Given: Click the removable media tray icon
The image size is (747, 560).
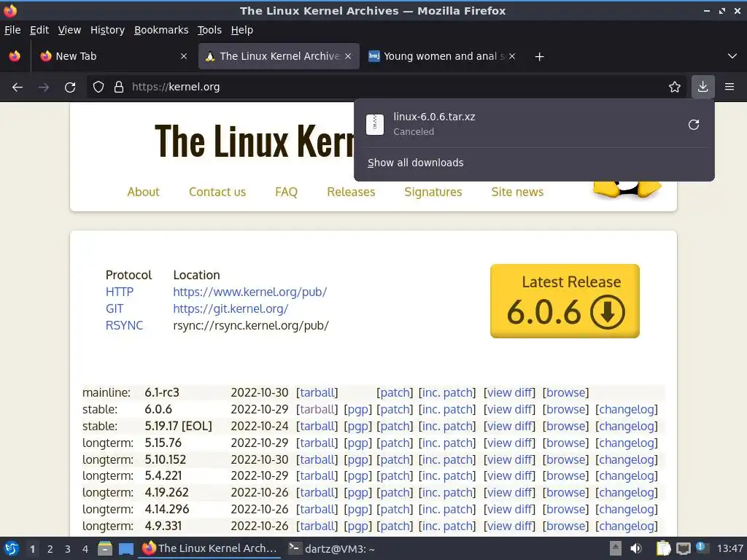Looking at the screenshot, I should coord(616,549).
